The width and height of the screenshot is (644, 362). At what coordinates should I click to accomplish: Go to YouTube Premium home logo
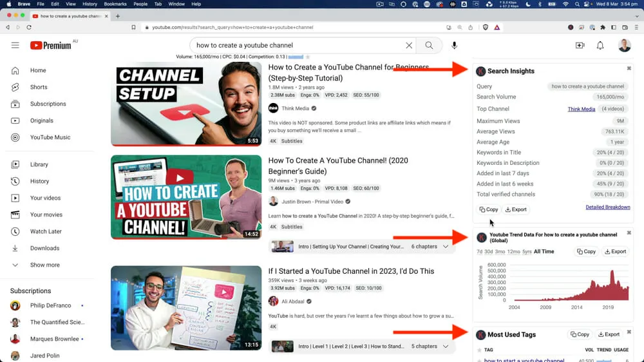coord(50,45)
